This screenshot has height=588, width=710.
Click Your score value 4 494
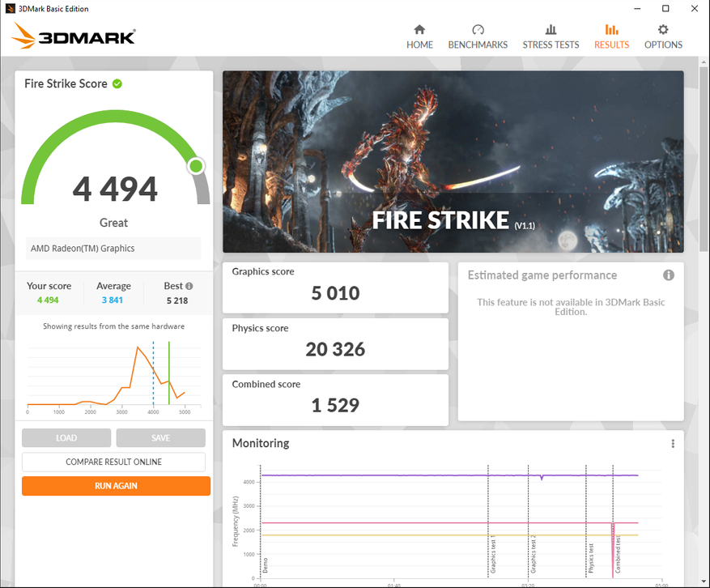(48, 300)
